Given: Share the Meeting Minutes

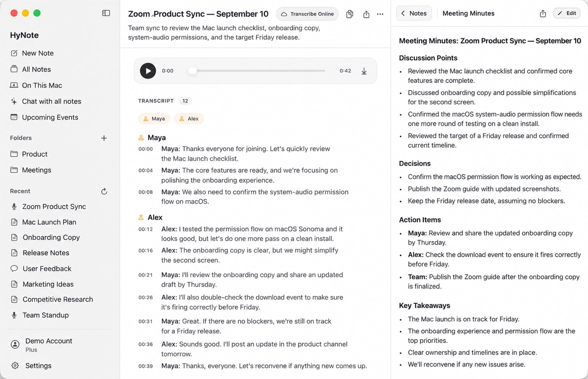Looking at the screenshot, I should coord(543,13).
